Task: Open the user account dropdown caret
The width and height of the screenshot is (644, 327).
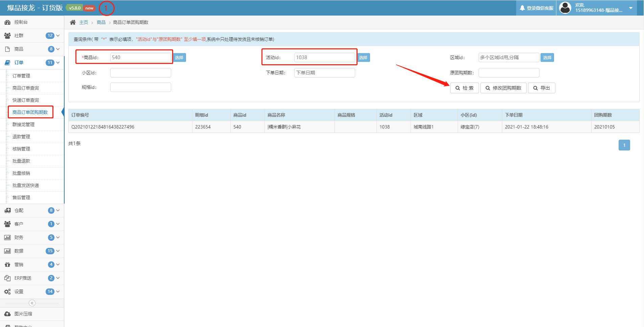Action: click(631, 8)
